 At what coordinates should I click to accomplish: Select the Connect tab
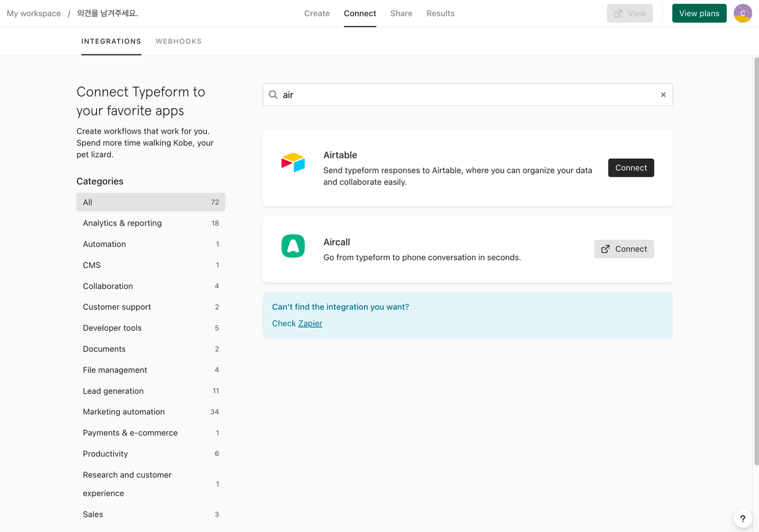click(x=360, y=13)
